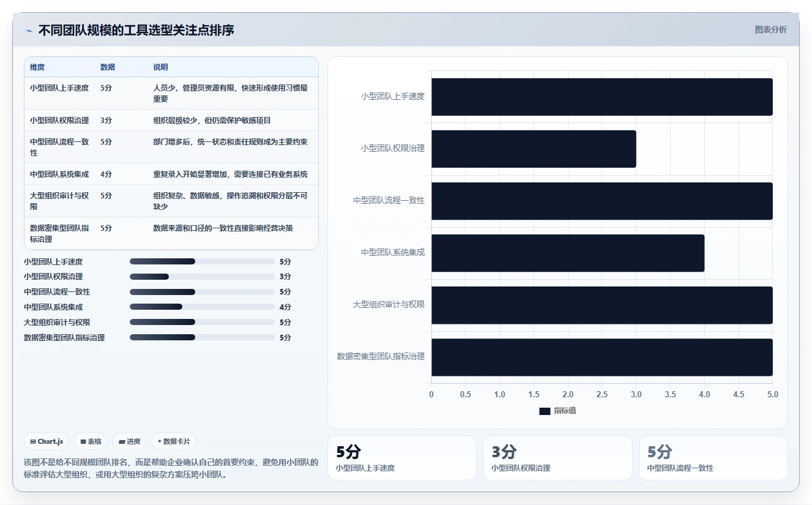Click the blue icon beside the page title
Screen dimensions: 812x505
coord(29,31)
